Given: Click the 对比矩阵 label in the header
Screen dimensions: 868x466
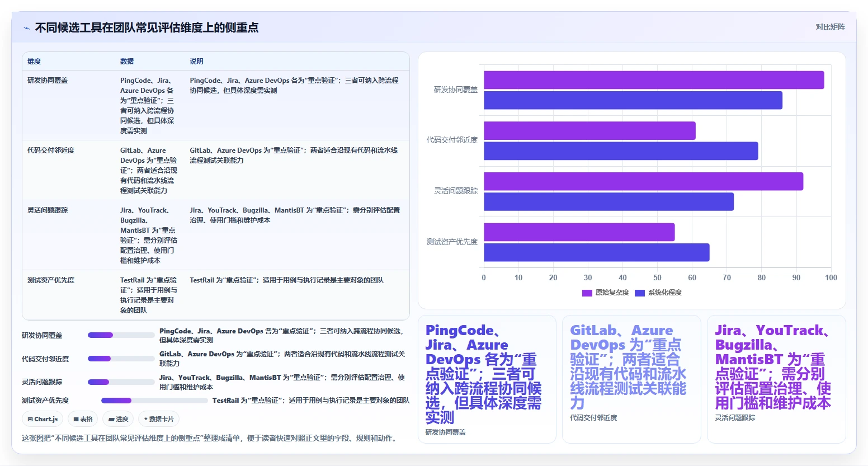Looking at the screenshot, I should coord(830,27).
